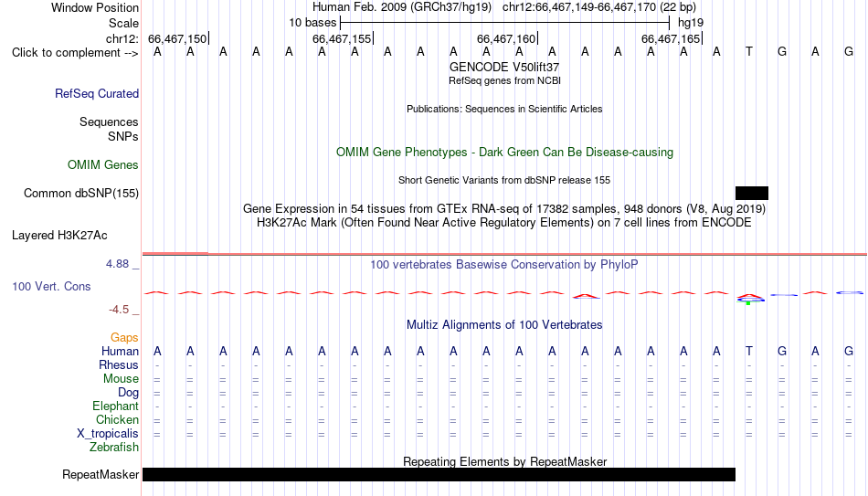Click the 'GENCODE V50lift37' track title
This screenshot has height=496, width=868.
[x=504, y=67]
